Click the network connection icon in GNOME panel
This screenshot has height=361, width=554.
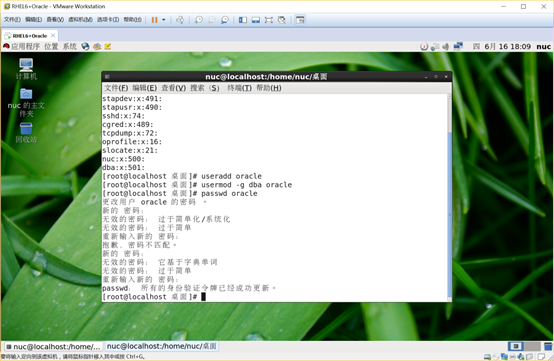435,47
